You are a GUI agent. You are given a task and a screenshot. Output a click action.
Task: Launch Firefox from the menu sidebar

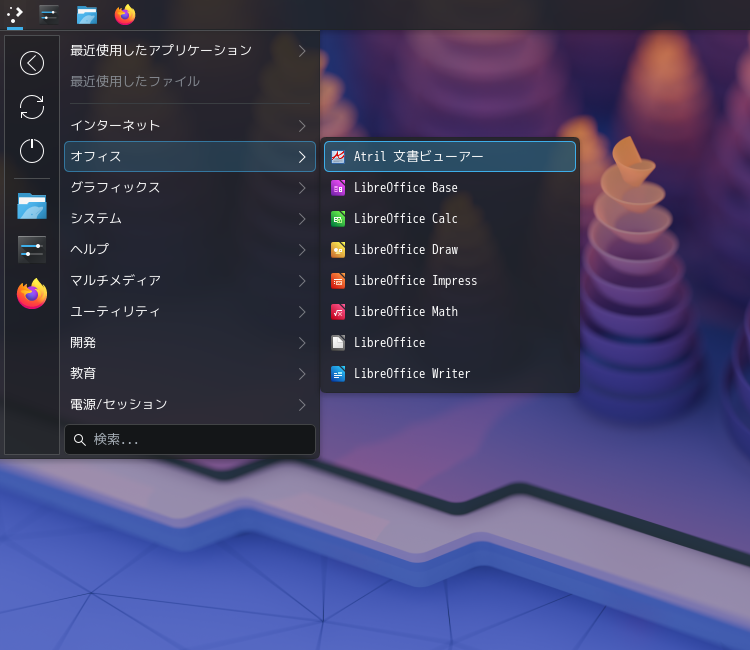(32, 294)
